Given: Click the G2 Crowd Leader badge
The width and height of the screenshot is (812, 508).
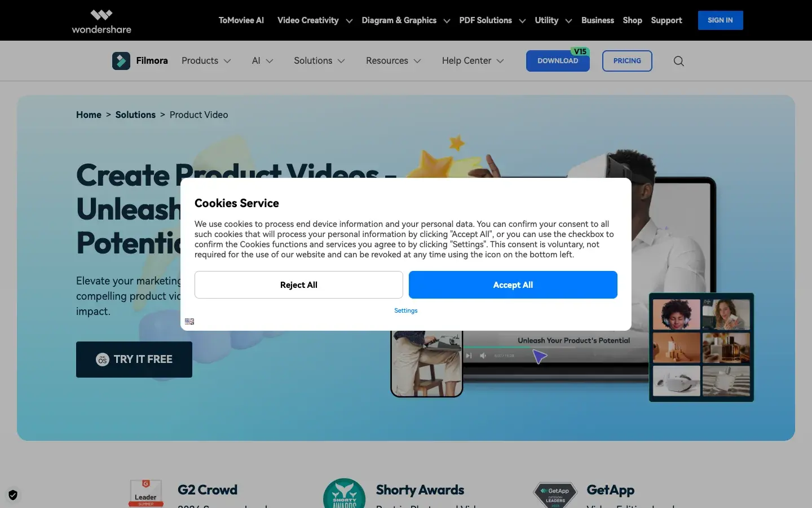Looking at the screenshot, I should pos(145,493).
